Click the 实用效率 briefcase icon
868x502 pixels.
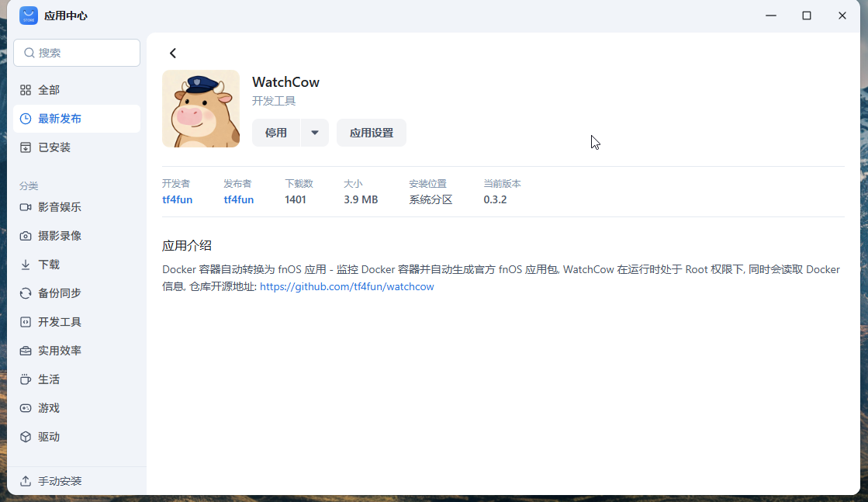click(x=26, y=351)
